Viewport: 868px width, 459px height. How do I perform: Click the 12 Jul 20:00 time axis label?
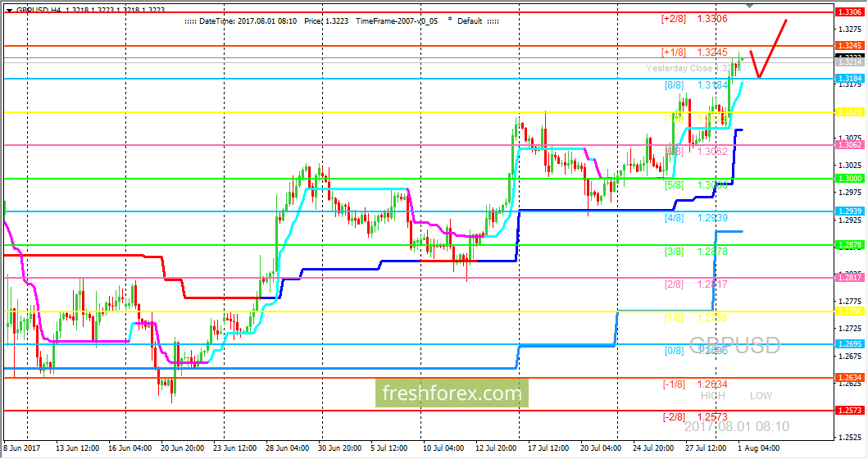[x=496, y=448]
